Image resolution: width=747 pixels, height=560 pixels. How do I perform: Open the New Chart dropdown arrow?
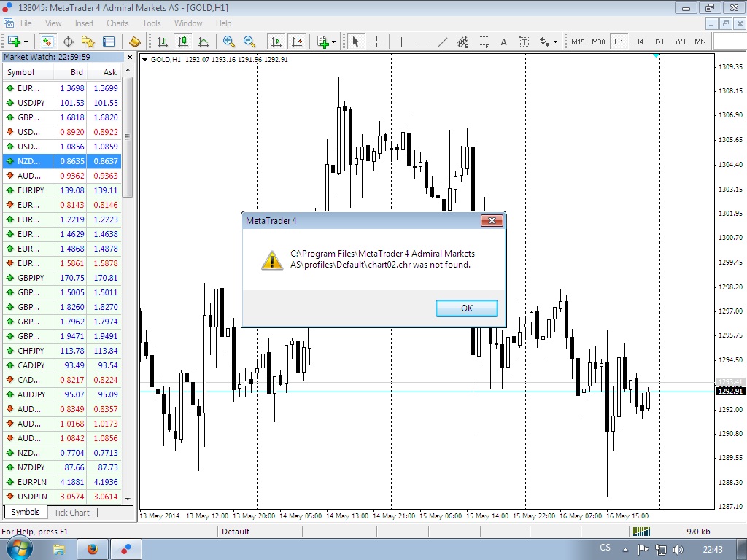point(26,42)
